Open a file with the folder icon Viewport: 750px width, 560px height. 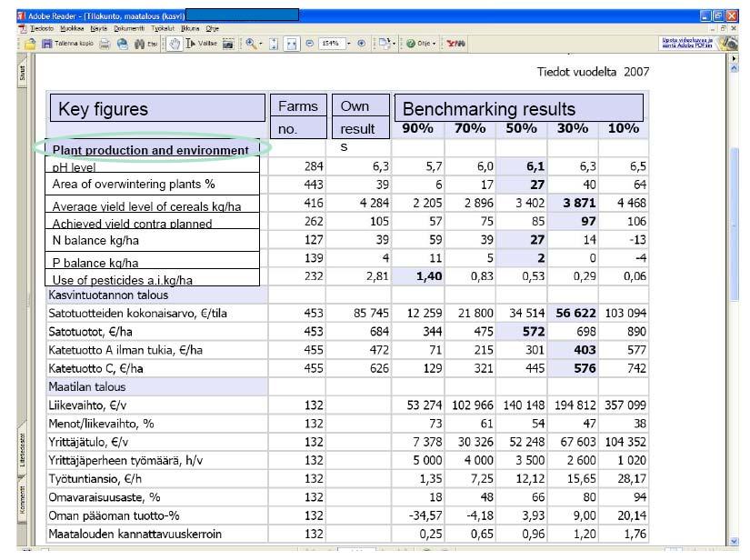click(30, 44)
